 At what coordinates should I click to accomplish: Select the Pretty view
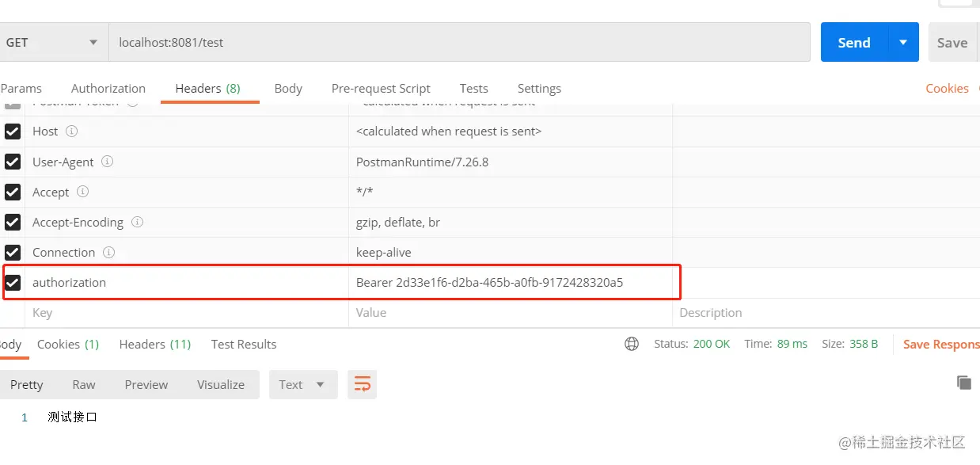click(x=27, y=385)
